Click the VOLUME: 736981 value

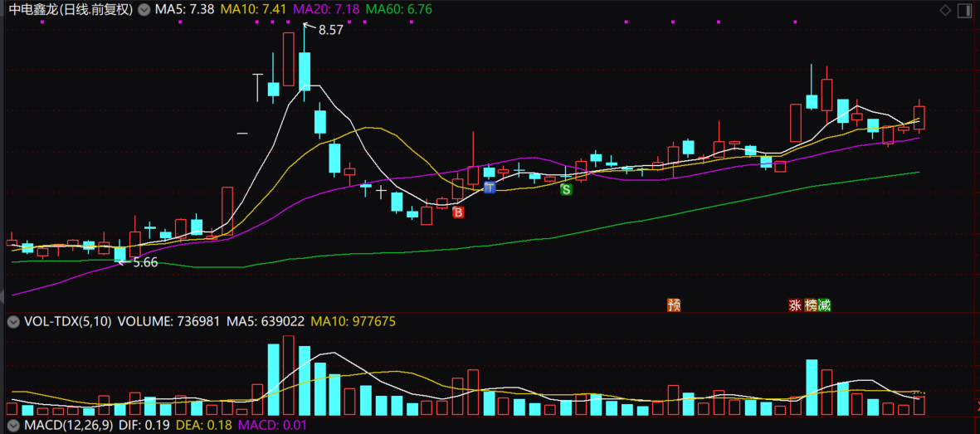(x=168, y=322)
